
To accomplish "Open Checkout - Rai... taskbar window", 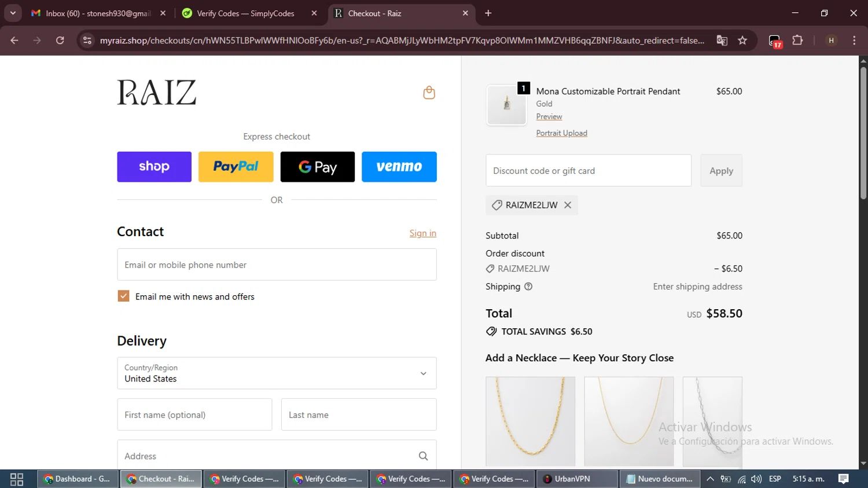I will tap(161, 479).
